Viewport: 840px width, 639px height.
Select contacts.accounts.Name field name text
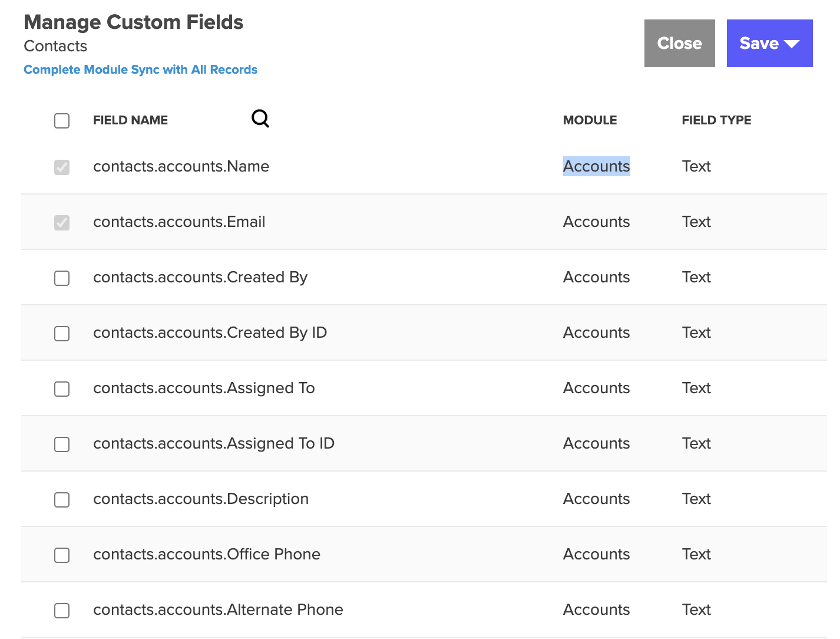point(181,166)
